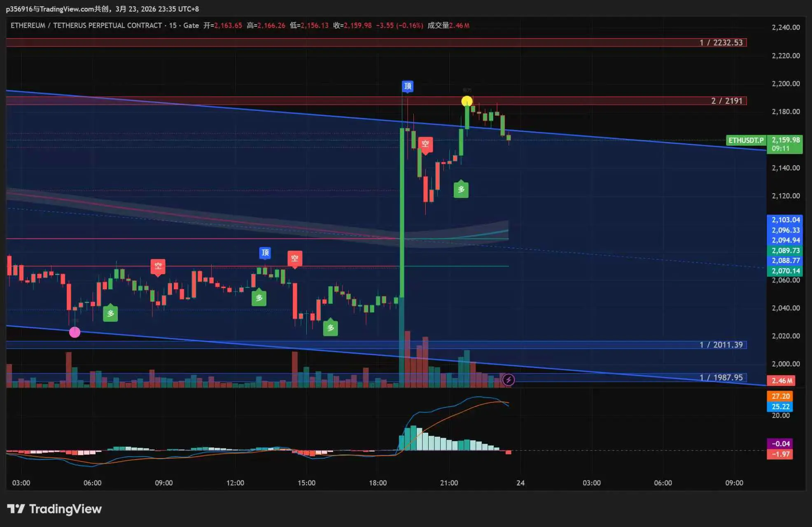Viewport: 812px width, 527px height.
Task: Click the 1 / 2232.53 resistance level label
Action: coord(721,42)
